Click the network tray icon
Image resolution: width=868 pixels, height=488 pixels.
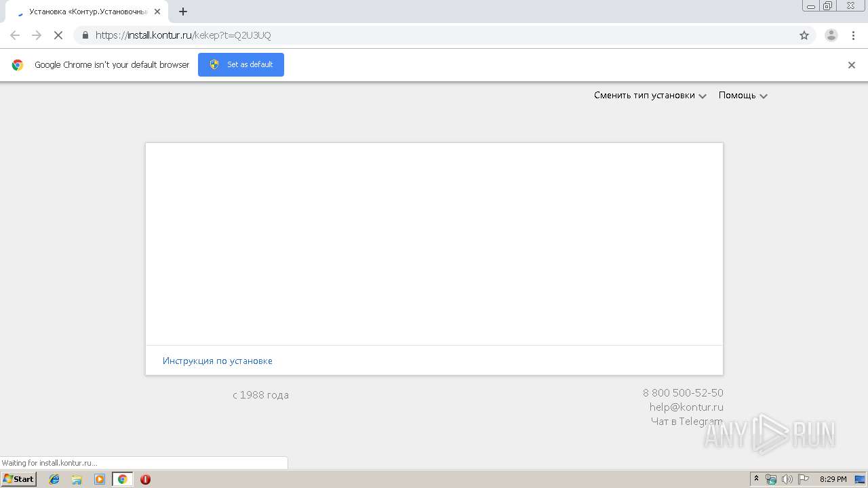tap(771, 479)
